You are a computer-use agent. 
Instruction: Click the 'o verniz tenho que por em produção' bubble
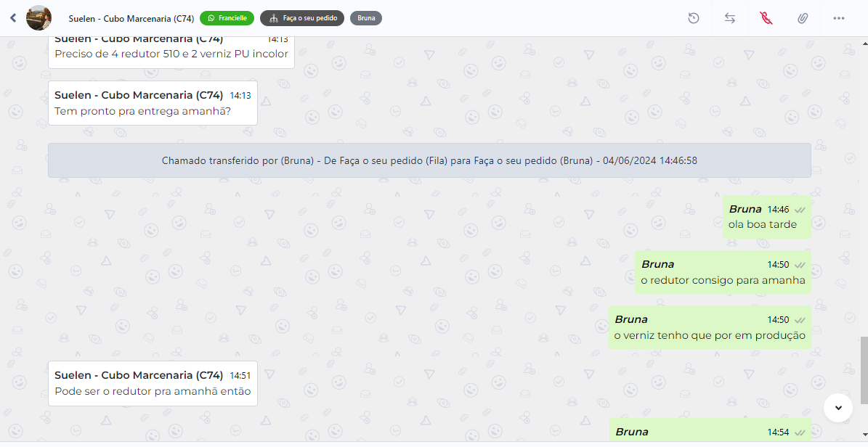pos(710,327)
